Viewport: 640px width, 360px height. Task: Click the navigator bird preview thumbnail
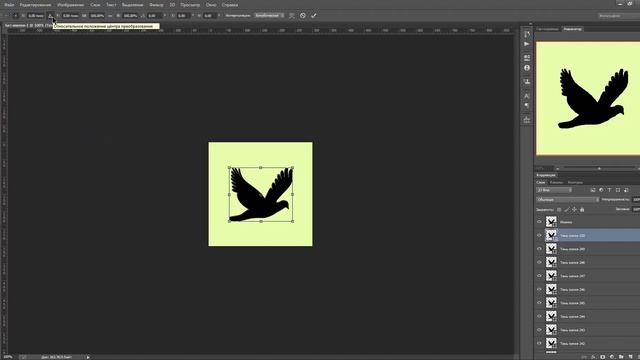coord(588,98)
